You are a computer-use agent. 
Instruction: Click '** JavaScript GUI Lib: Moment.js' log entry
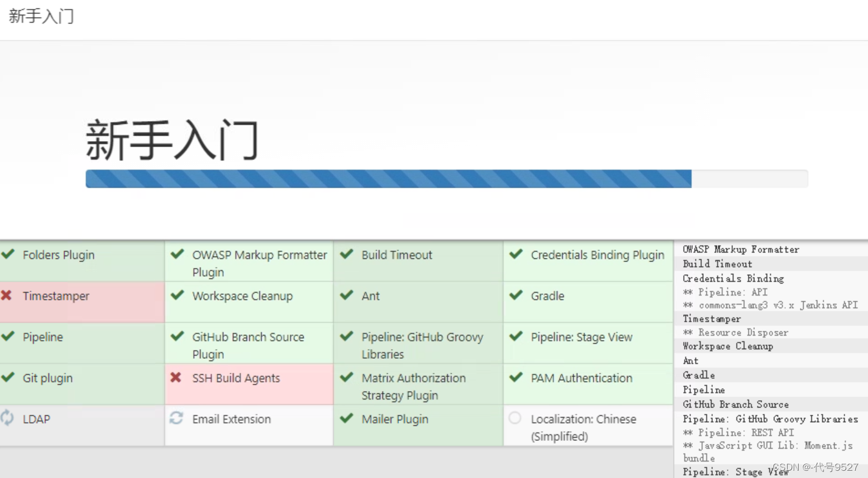point(768,446)
